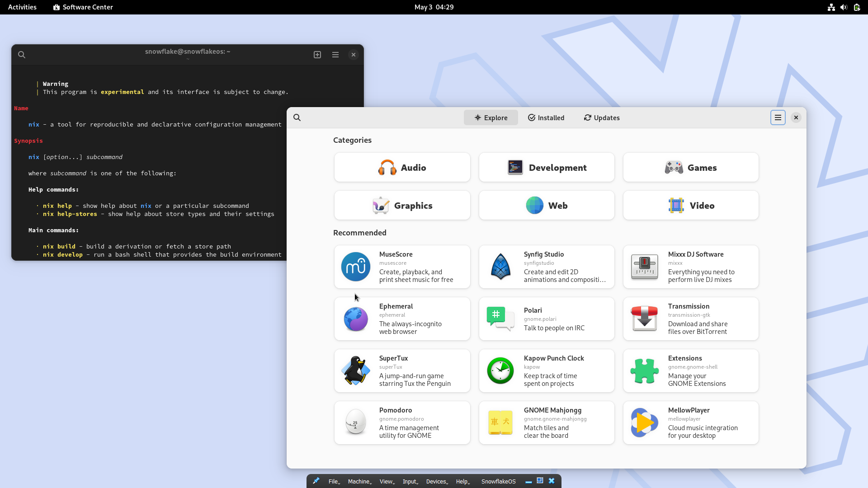
Task: Open the Devices menu in VirtualBox bar
Action: (x=436, y=481)
